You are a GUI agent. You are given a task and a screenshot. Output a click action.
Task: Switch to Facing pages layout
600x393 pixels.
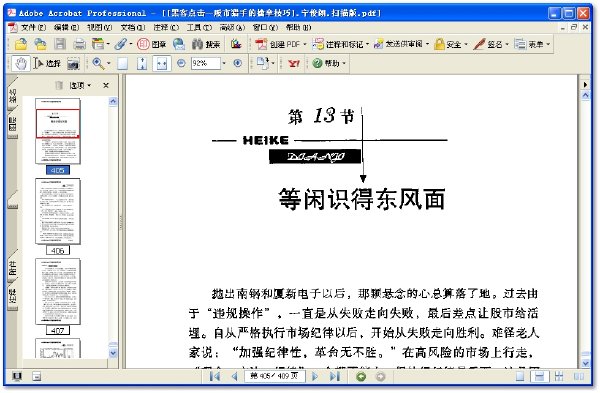(x=579, y=377)
